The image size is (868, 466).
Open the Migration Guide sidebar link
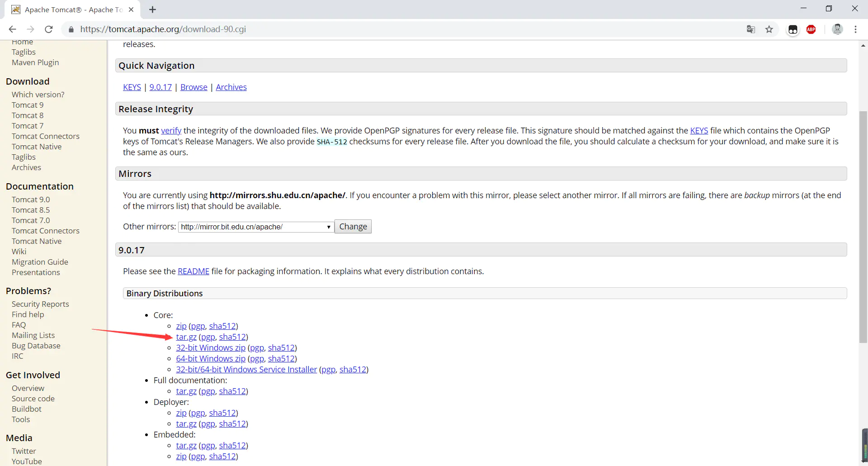click(40, 262)
